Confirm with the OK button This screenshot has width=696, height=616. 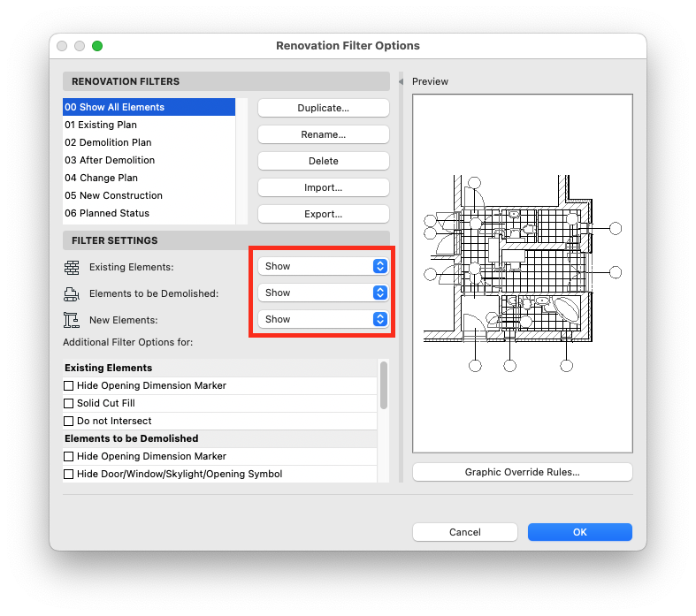click(x=579, y=532)
